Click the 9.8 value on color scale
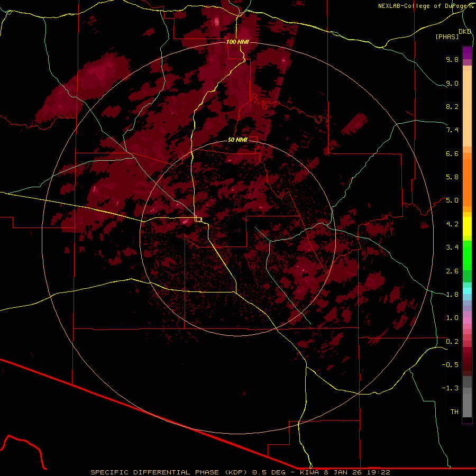This screenshot has width=476, height=476. (x=452, y=59)
